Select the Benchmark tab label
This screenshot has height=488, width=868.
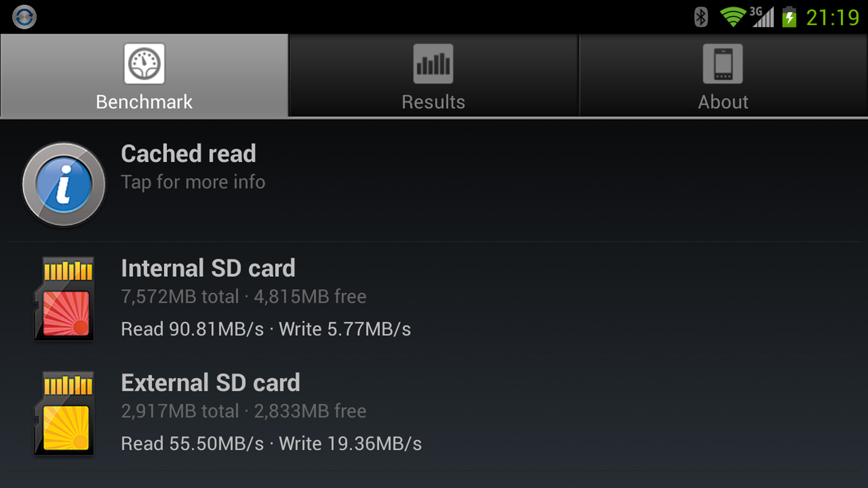pos(144,102)
